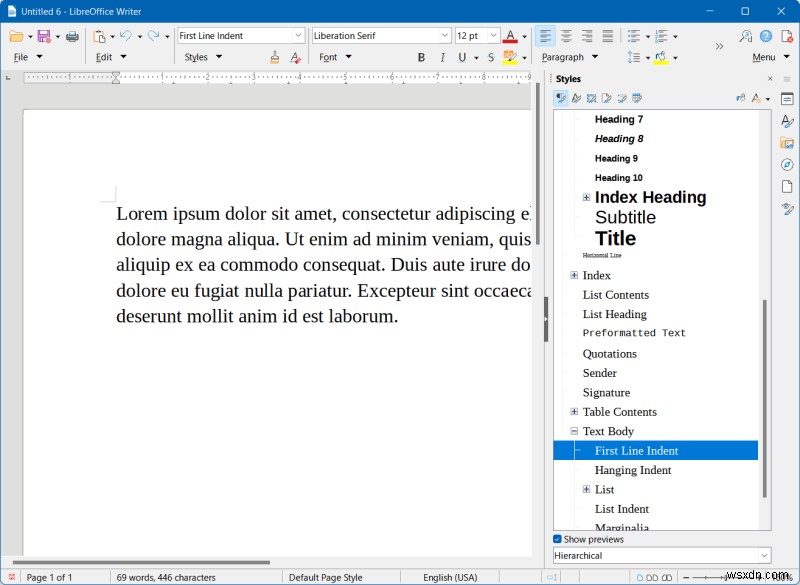Viewport: 800px width, 585px height.
Task: Open the Edit menu
Action: (x=105, y=57)
